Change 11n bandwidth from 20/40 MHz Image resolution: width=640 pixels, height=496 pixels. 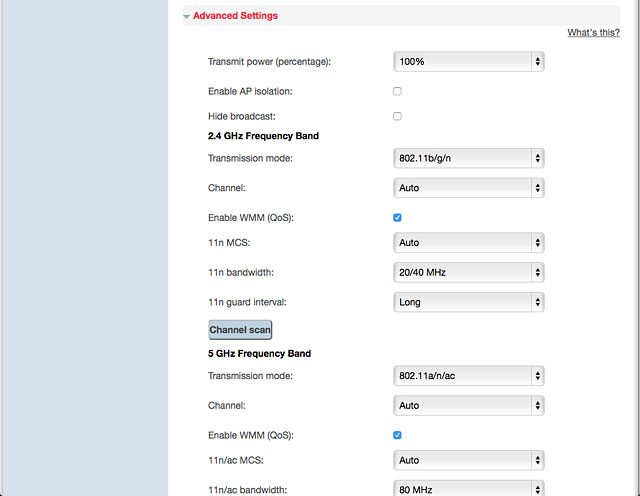469,272
